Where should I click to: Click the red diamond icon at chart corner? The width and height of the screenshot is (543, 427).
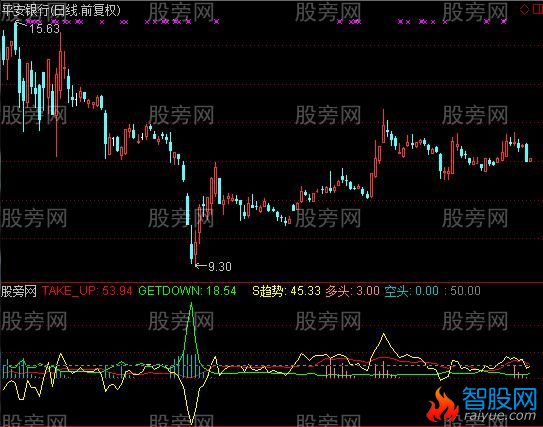coord(524,10)
